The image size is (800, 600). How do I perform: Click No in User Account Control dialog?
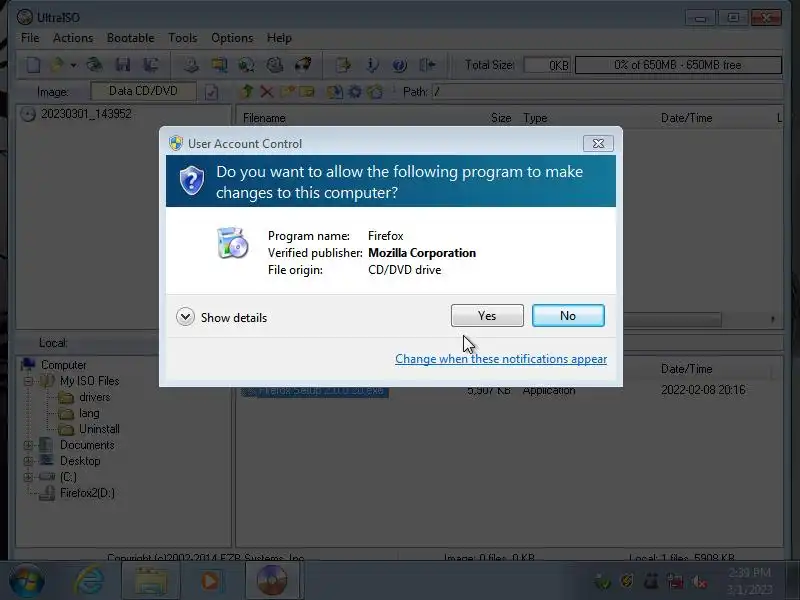click(x=568, y=316)
